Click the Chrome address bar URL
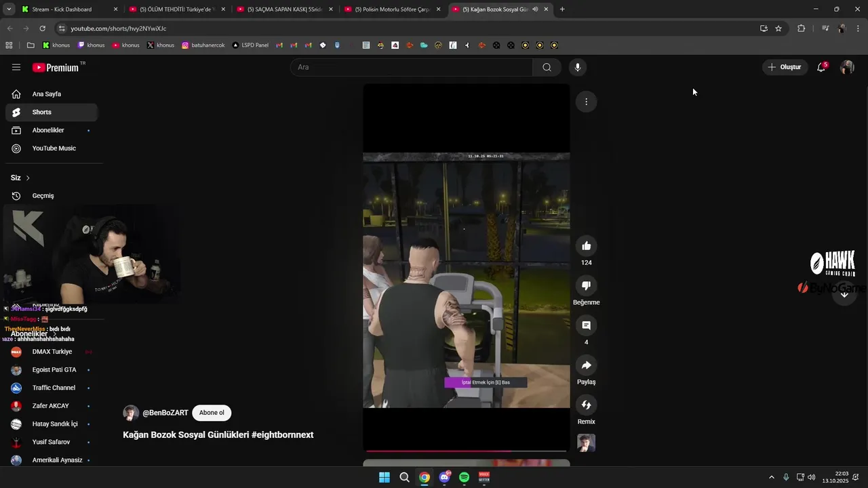The height and width of the screenshot is (488, 868). tap(119, 28)
